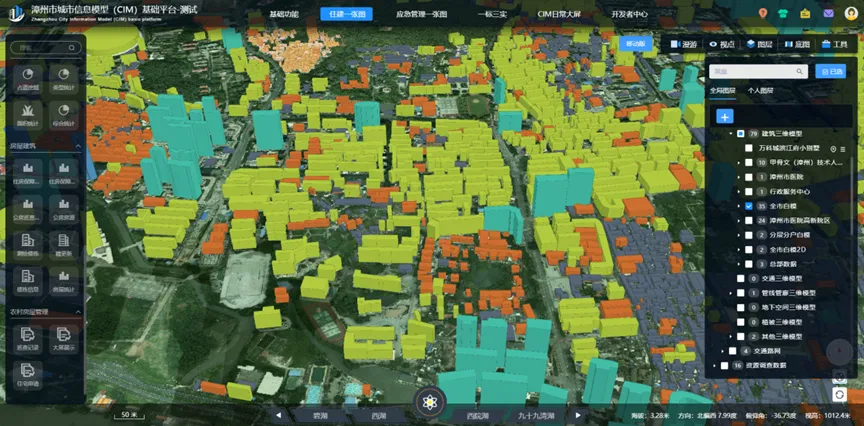The height and width of the screenshot is (426, 864).
Task: Switch to the 应急管理一张图 tab
Action: (x=421, y=14)
